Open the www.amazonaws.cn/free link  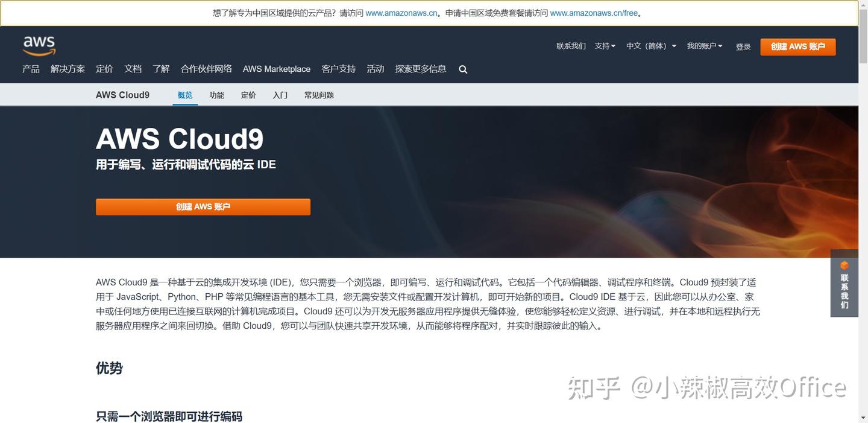[x=594, y=13]
